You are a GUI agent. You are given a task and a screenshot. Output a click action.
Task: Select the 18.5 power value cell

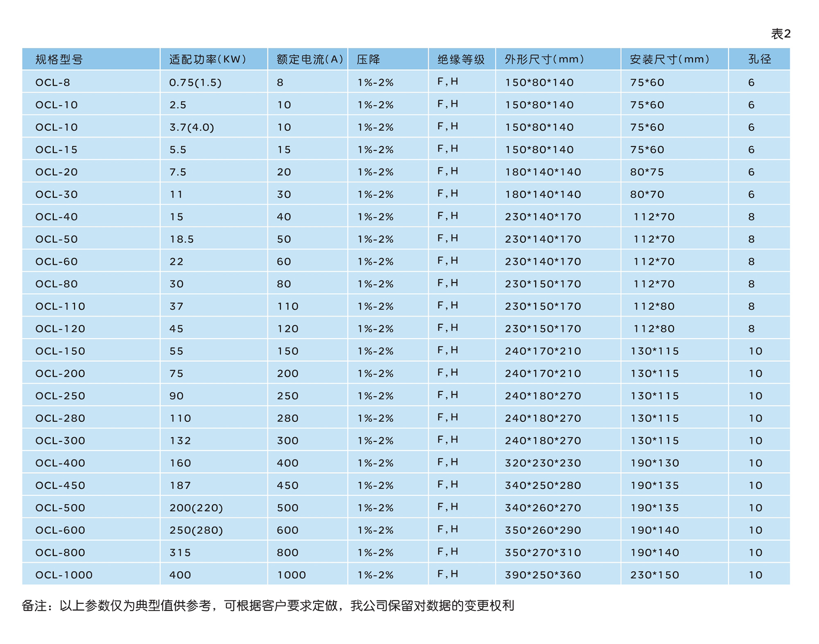click(182, 239)
